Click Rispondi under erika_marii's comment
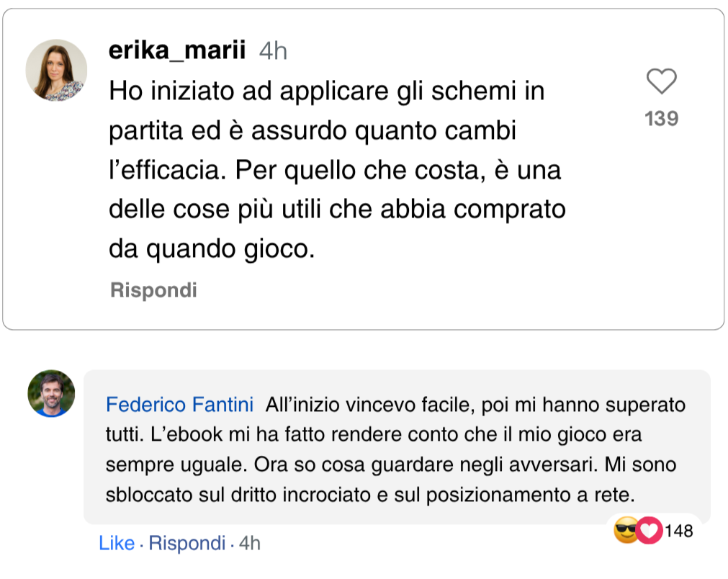Viewport: 728px width, 579px height. click(153, 290)
